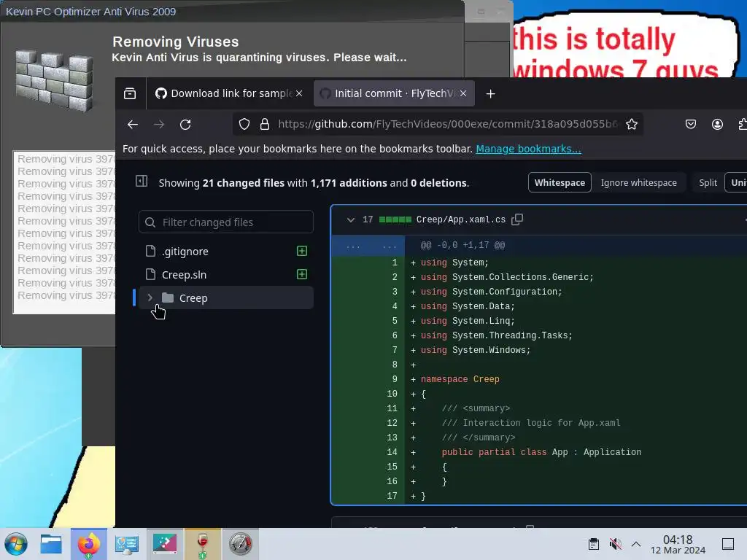This screenshot has width=747, height=560.
Task: Toggle the file tree sidebar icon
Action: point(142,181)
